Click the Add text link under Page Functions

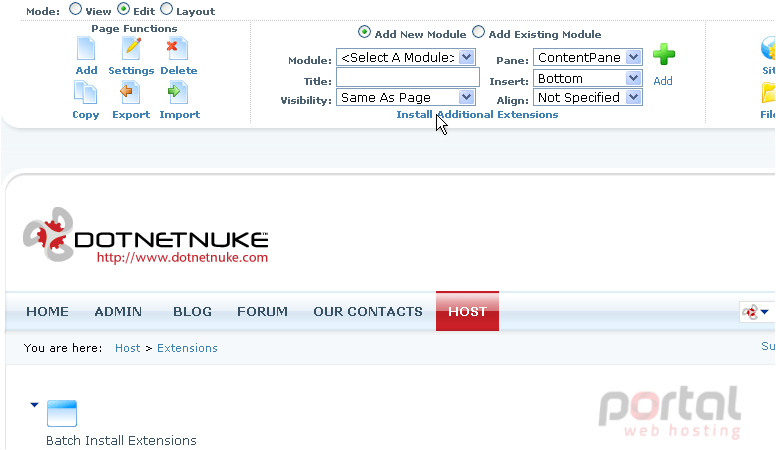click(86, 70)
